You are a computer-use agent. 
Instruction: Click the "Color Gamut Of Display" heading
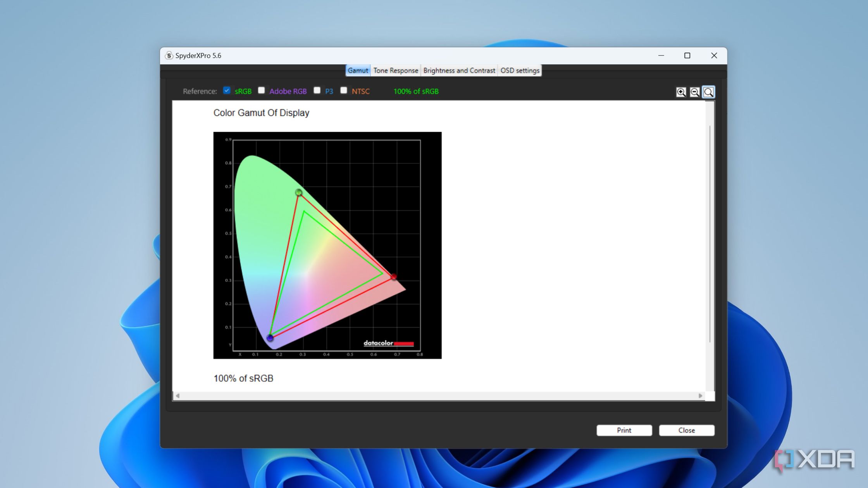point(261,113)
